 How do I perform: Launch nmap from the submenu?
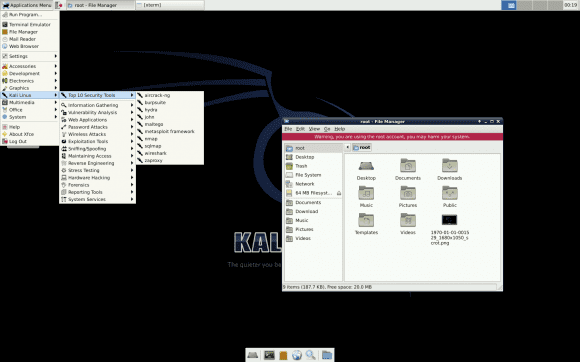[170, 139]
